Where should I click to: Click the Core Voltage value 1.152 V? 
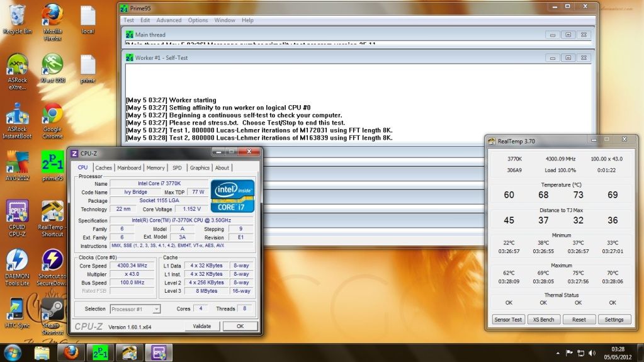[x=192, y=209]
